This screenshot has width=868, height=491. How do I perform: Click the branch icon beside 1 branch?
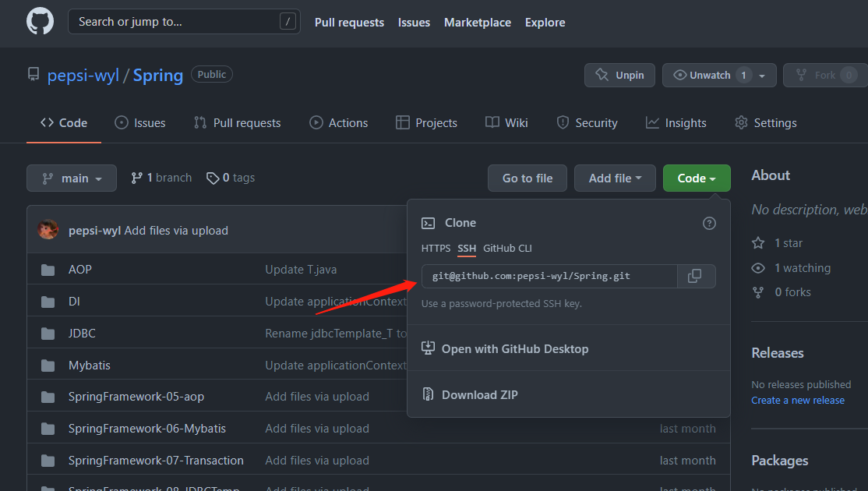(136, 178)
